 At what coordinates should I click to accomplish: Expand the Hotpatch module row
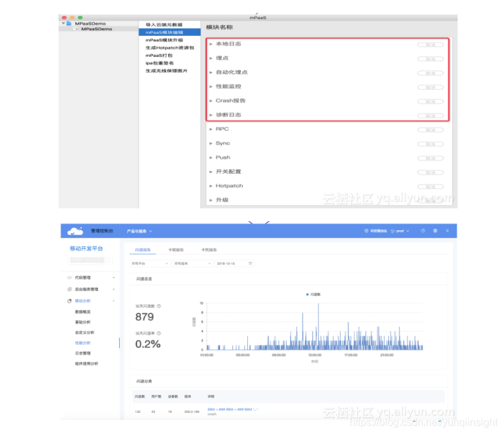211,186
